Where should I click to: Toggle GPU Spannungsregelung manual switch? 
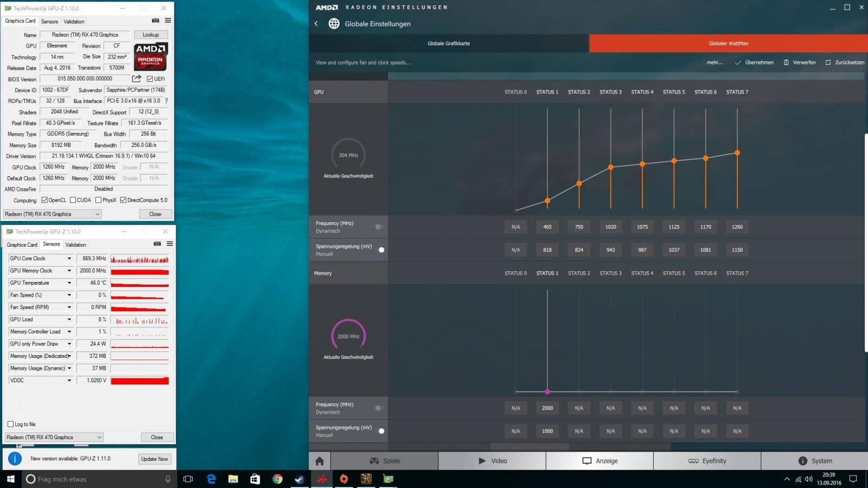coord(380,250)
